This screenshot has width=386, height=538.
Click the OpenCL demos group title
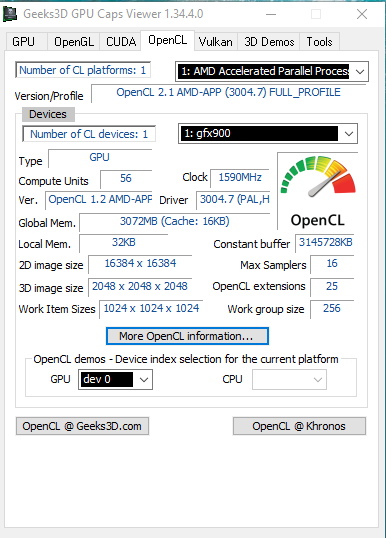186,359
